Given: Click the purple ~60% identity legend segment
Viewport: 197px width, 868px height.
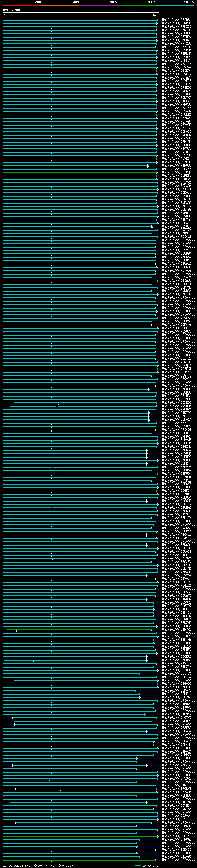Looking at the screenshot, I should [98, 6].
